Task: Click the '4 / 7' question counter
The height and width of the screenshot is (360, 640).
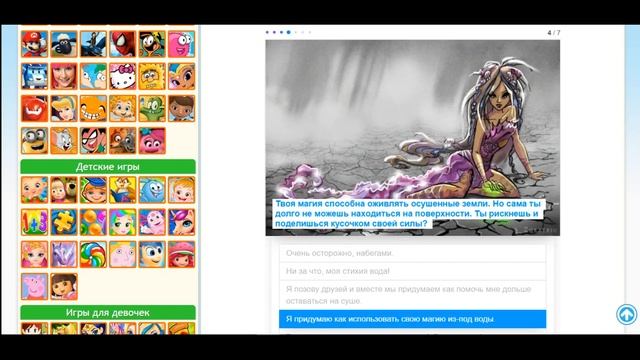Action: click(553, 32)
